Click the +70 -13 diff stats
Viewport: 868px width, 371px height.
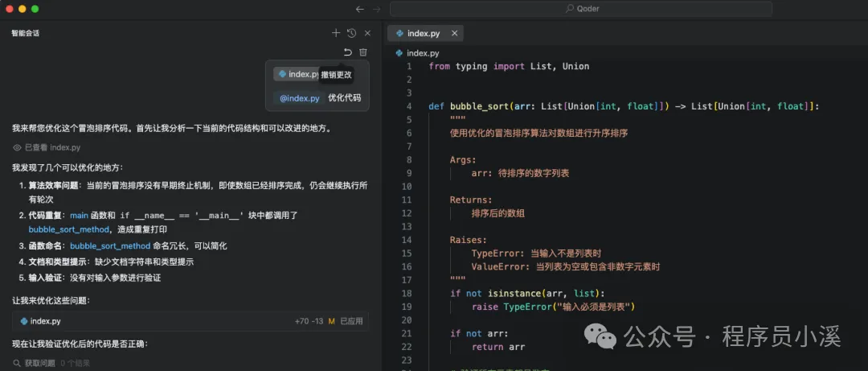click(309, 321)
